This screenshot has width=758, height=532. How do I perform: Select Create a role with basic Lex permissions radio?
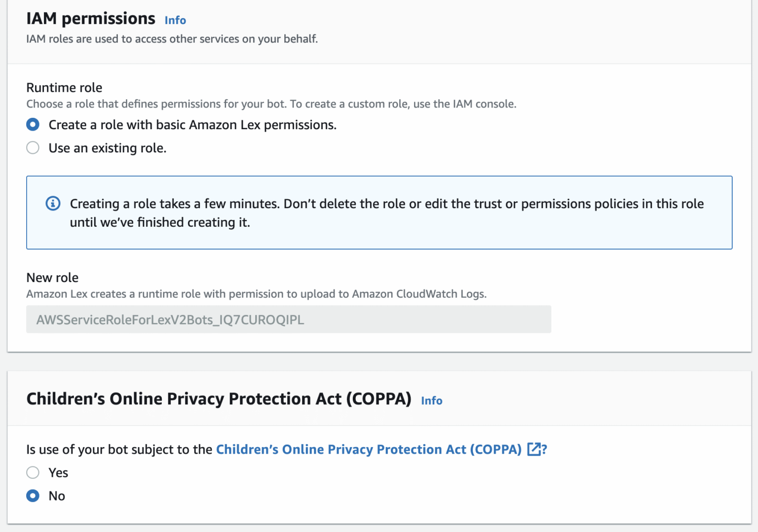coord(33,125)
